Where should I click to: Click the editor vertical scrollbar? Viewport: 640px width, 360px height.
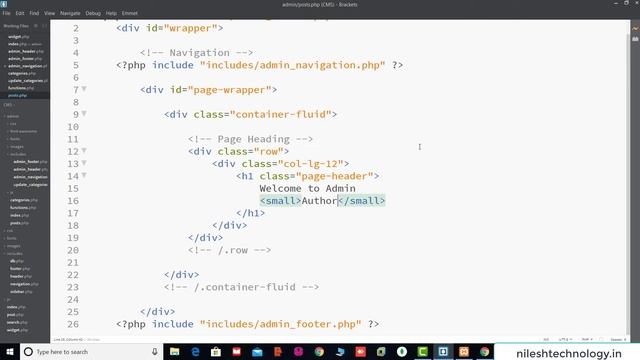click(x=628, y=184)
